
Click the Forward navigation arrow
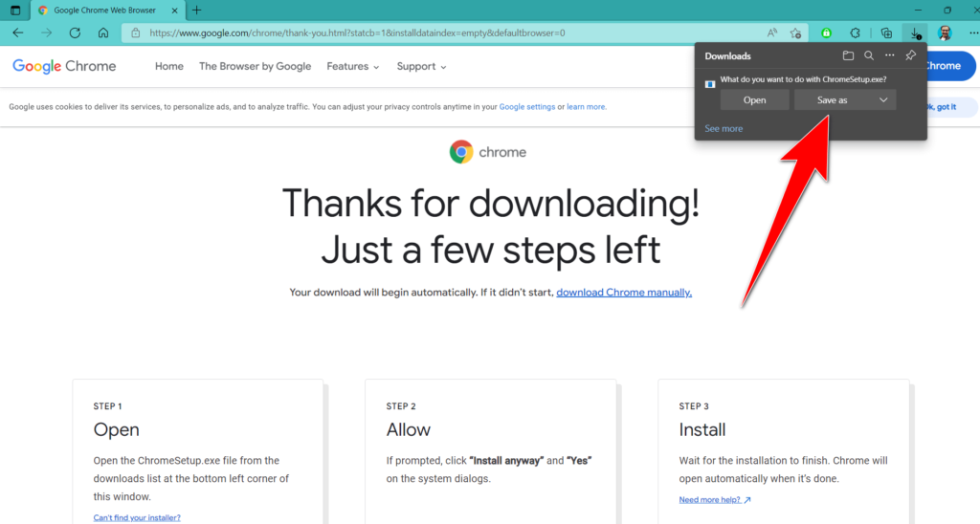[46, 33]
